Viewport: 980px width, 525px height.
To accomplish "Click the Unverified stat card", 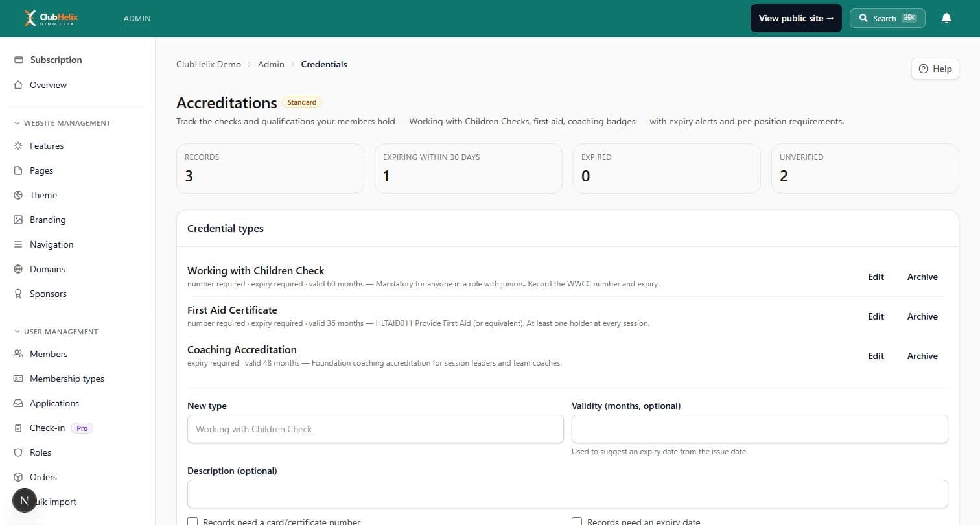I will click(x=865, y=169).
